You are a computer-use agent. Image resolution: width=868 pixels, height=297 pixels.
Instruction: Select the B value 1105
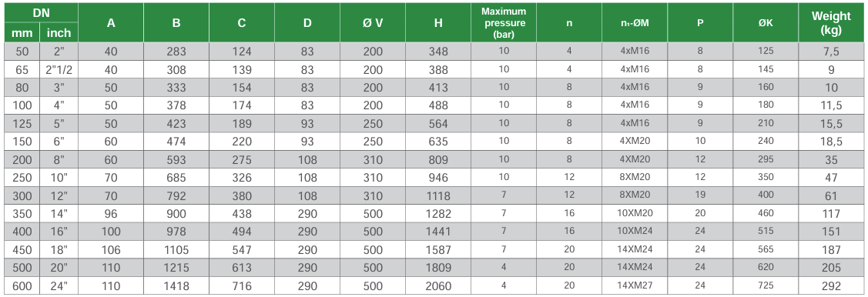click(x=176, y=249)
